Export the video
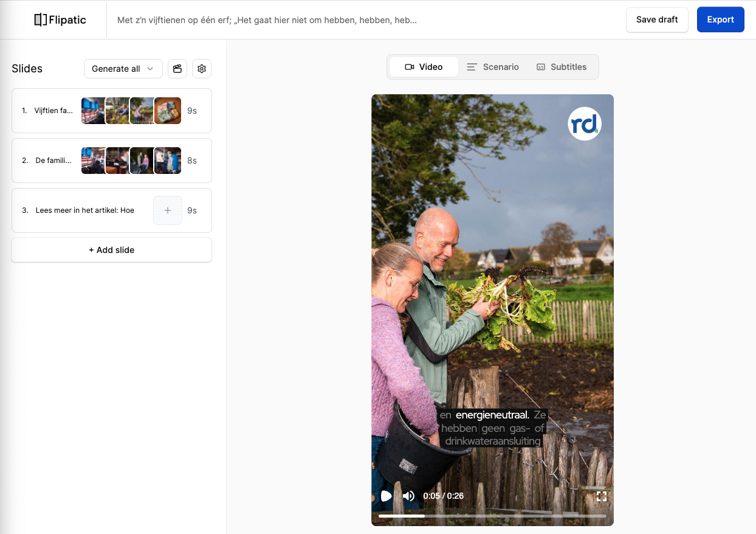 pos(721,19)
